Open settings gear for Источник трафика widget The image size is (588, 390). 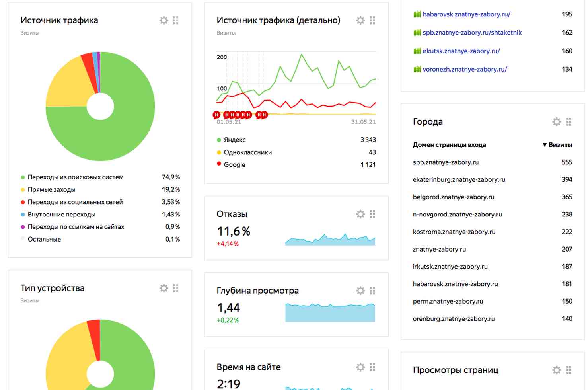164,20
